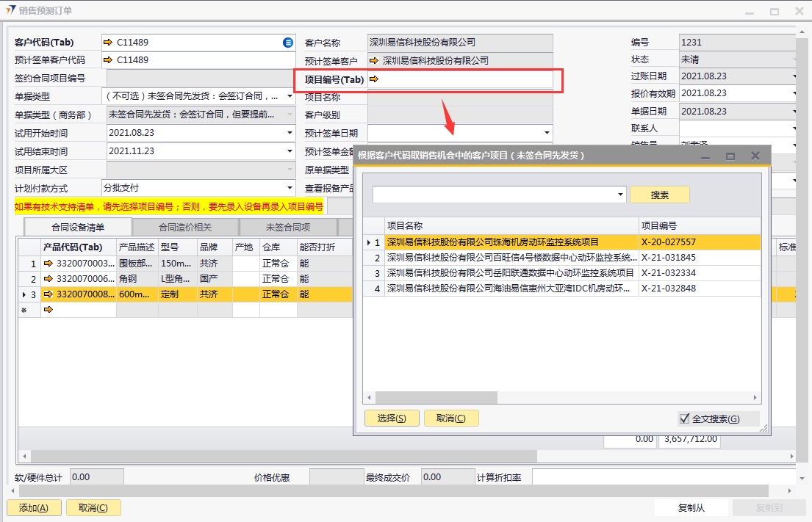This screenshot has width=812, height=522.
Task: Switch to the 未签合同项 tab
Action: tap(287, 227)
